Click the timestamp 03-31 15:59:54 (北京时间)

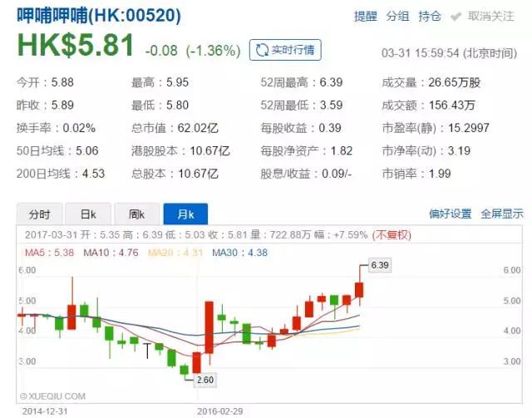coord(449,53)
